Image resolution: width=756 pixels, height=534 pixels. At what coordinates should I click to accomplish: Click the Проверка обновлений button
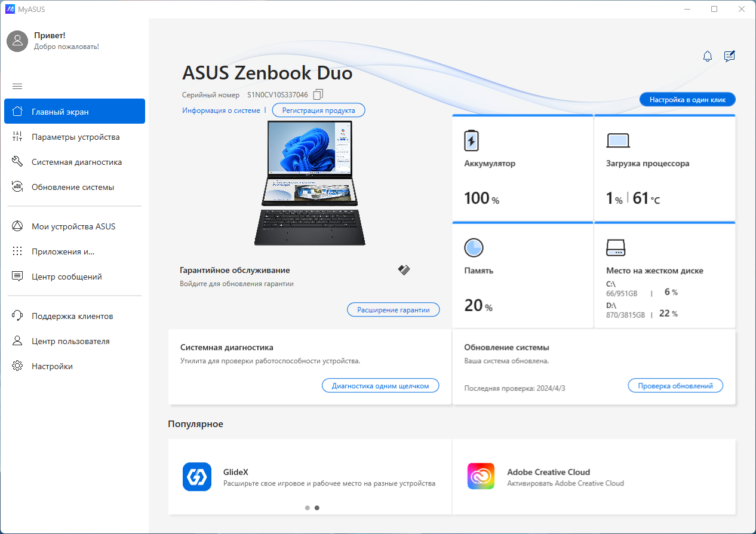tap(675, 386)
